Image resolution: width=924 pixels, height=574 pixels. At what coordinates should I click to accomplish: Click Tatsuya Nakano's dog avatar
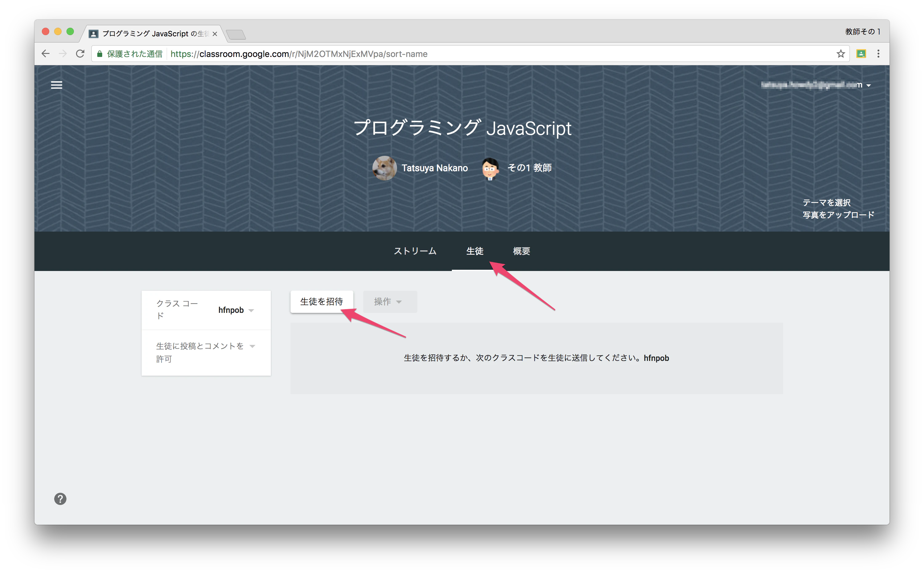384,168
